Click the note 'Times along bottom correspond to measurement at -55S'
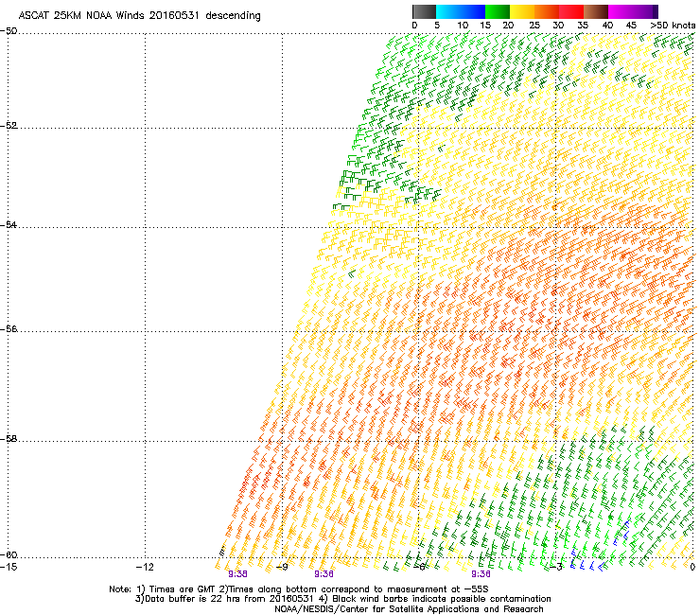The height and width of the screenshot is (615, 700). coord(359,589)
